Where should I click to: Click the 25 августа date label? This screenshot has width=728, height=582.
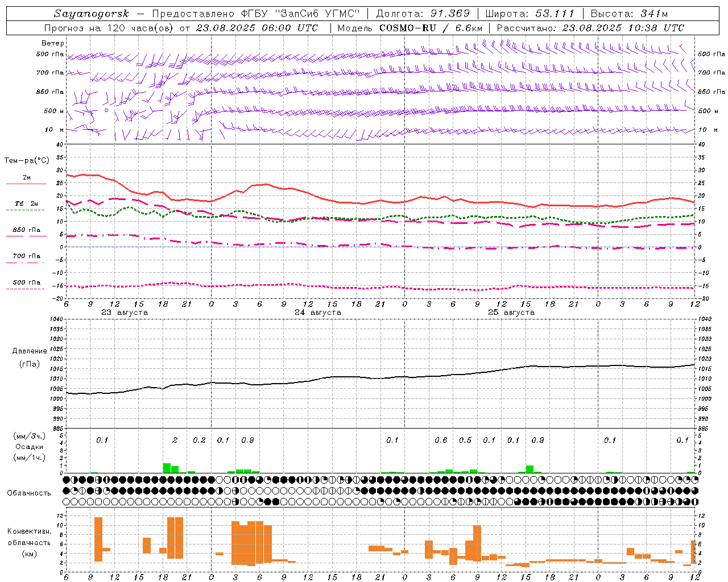point(511,313)
